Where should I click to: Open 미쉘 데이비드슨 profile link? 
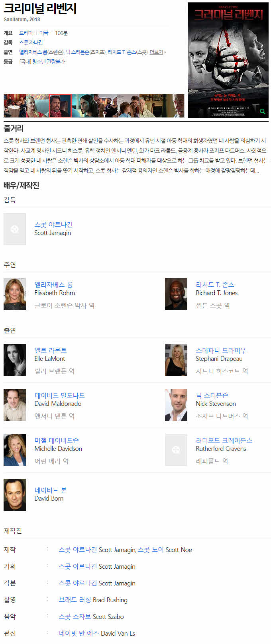click(x=57, y=440)
